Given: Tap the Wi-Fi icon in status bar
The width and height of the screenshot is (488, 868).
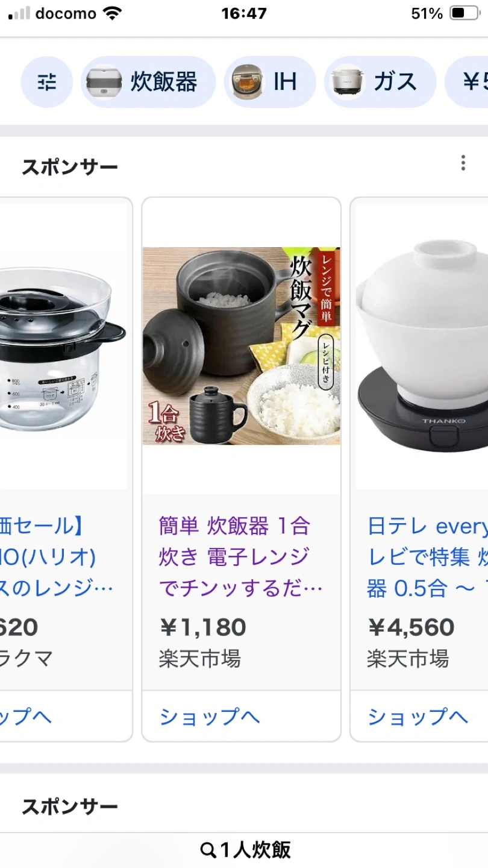Looking at the screenshot, I should (x=113, y=13).
